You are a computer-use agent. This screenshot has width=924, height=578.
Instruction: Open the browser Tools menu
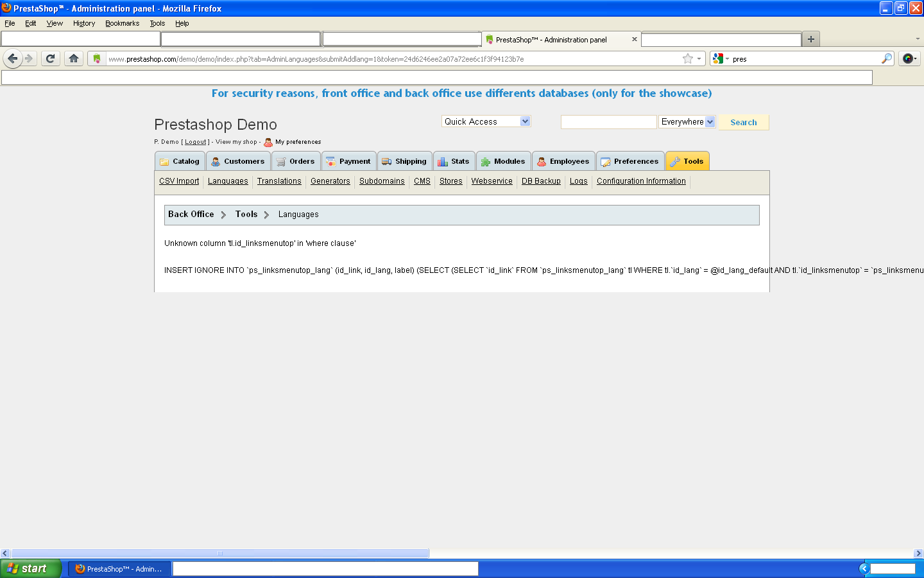tap(157, 23)
